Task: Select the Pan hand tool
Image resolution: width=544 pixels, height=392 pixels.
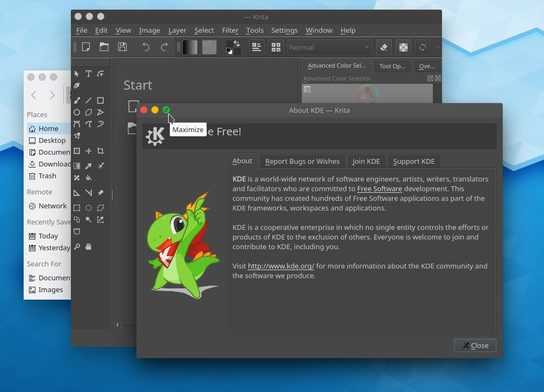Action: click(x=89, y=246)
